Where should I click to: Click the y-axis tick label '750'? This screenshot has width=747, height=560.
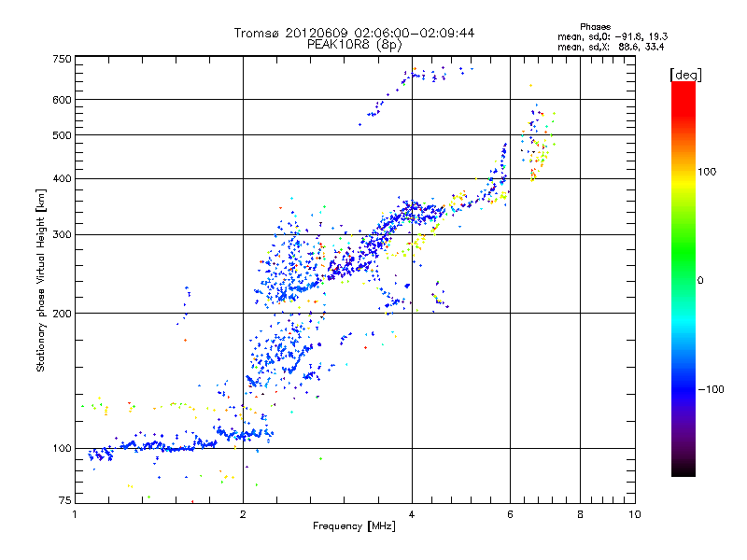tap(62, 59)
